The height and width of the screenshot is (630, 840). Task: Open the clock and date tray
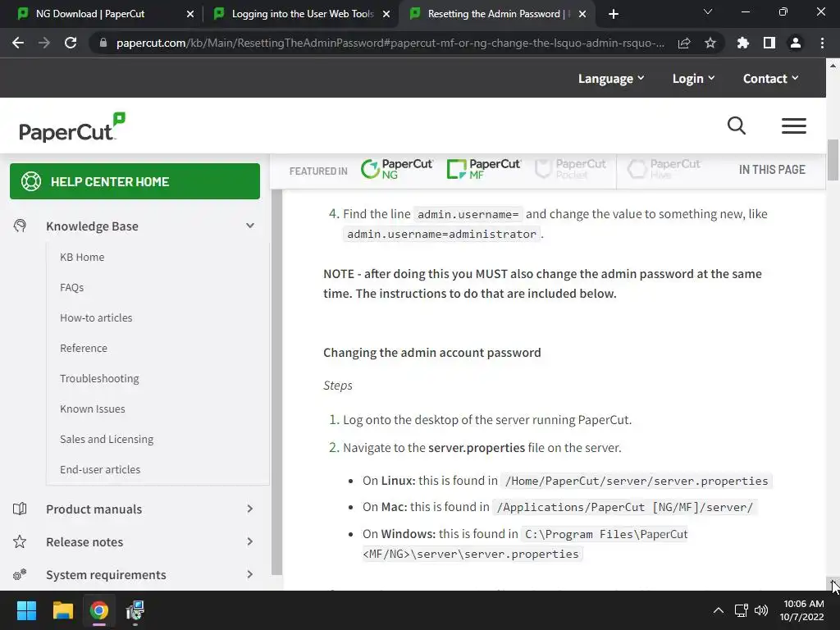(802, 610)
